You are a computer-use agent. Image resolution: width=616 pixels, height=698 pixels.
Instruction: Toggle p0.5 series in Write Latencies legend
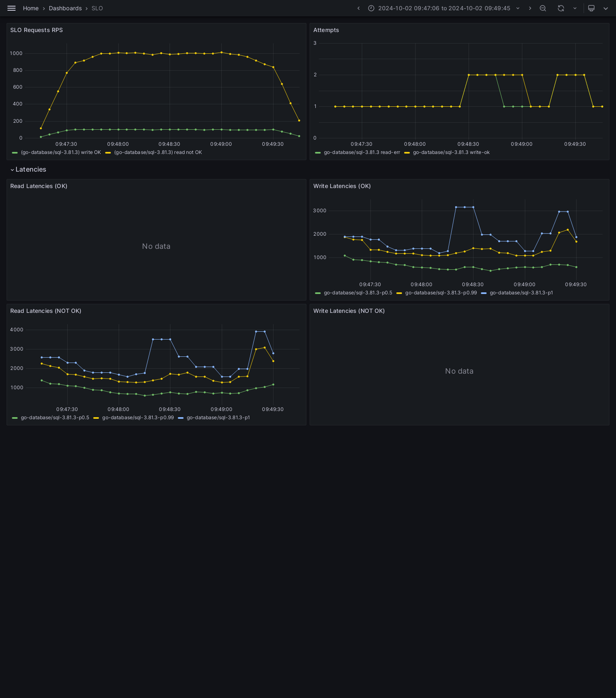pyautogui.click(x=358, y=293)
